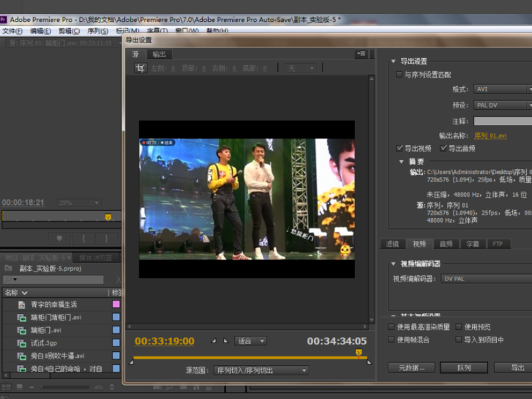
Task: Select the crop tool icon
Action: pyautogui.click(x=140, y=68)
